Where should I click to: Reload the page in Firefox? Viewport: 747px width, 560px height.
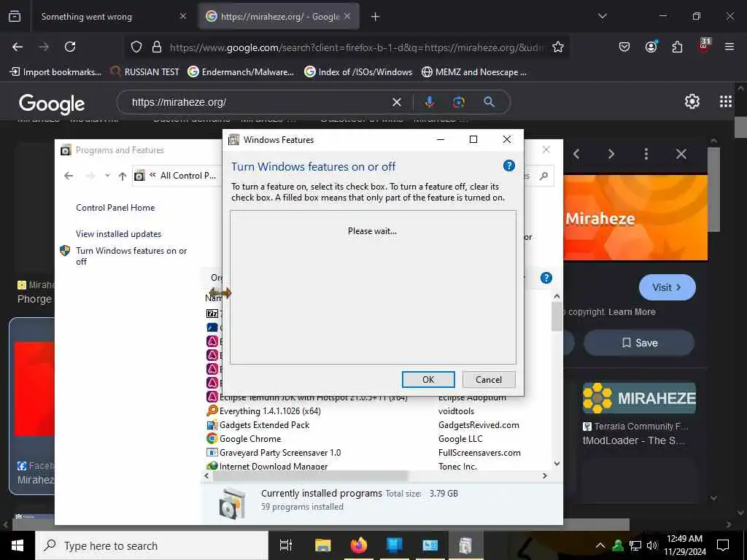coord(70,47)
